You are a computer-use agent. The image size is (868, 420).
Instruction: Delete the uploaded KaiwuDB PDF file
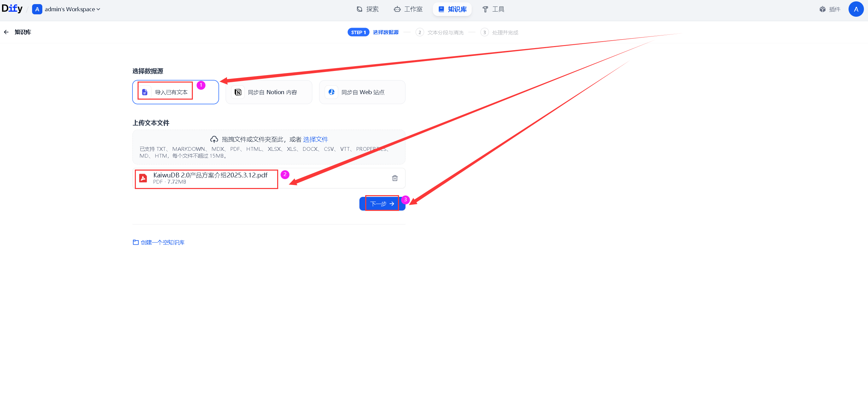point(395,178)
